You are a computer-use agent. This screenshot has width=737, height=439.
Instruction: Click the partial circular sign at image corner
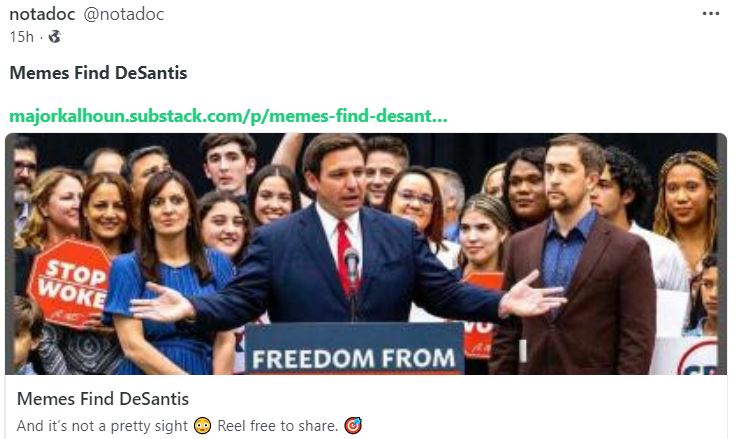pos(697,358)
